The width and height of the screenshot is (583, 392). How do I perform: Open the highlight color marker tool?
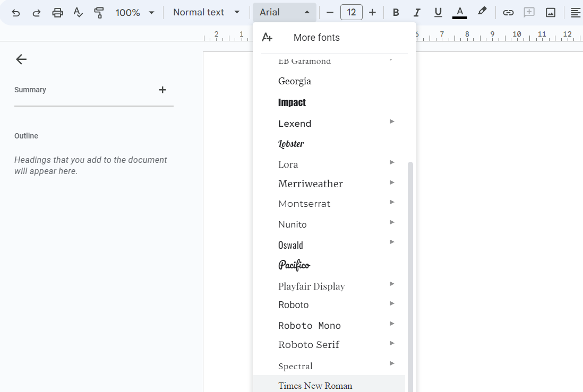coord(482,12)
